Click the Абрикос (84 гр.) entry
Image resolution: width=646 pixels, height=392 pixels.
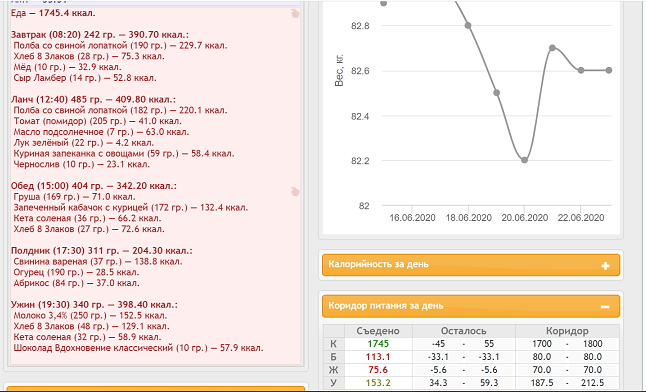point(77,283)
